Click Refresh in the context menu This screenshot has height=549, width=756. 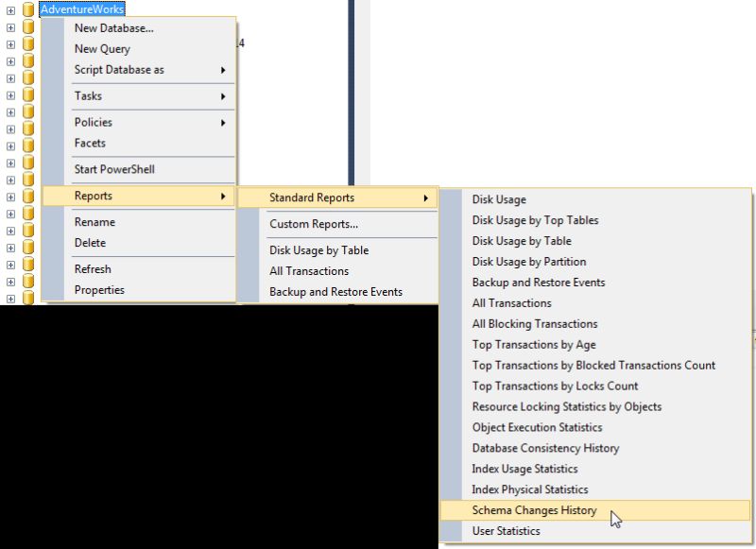[x=92, y=268]
